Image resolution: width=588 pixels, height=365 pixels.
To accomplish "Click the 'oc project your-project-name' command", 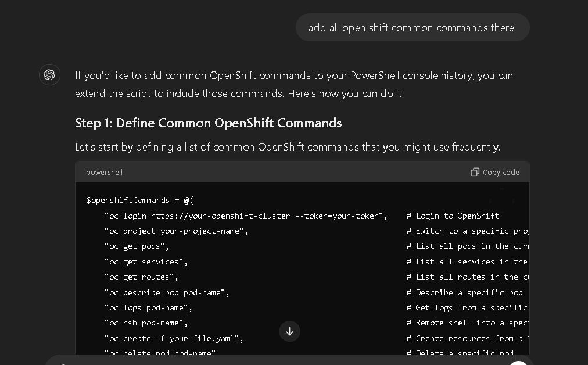I will point(176,231).
